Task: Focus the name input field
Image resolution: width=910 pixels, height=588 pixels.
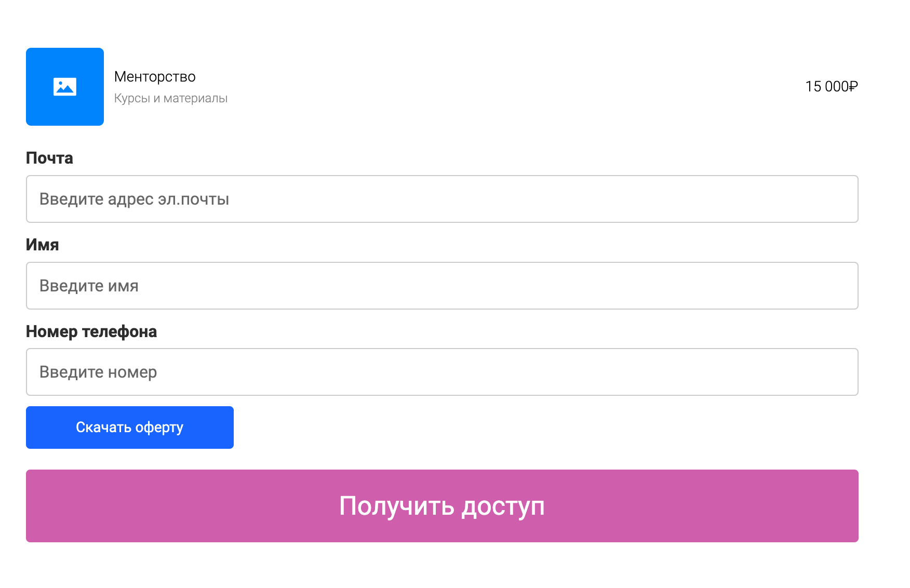Action: [x=519, y=286]
